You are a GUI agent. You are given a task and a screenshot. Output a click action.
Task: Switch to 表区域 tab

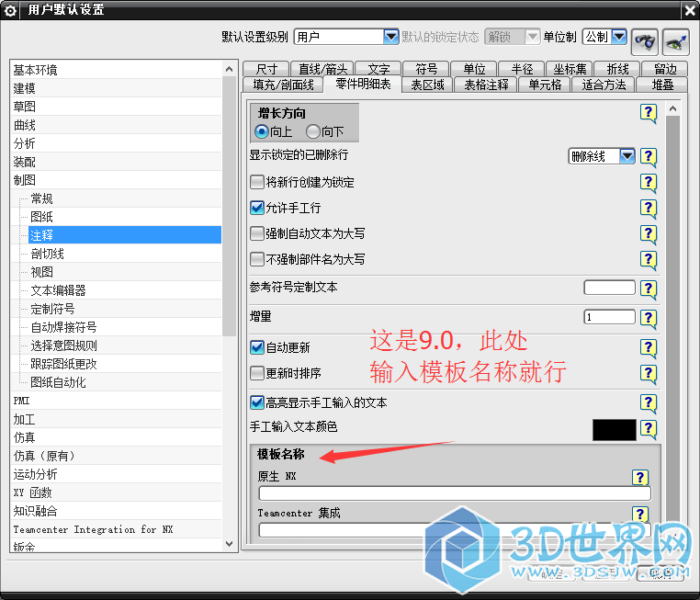tap(427, 85)
